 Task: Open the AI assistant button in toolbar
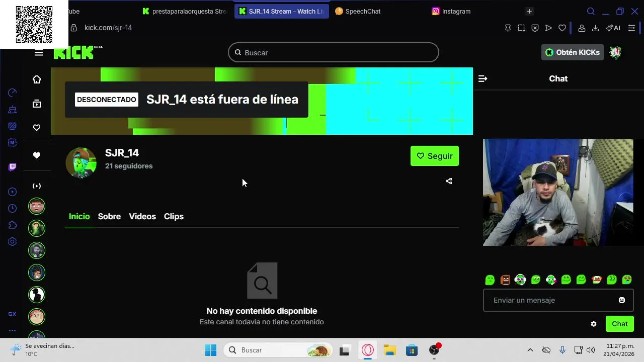613,28
